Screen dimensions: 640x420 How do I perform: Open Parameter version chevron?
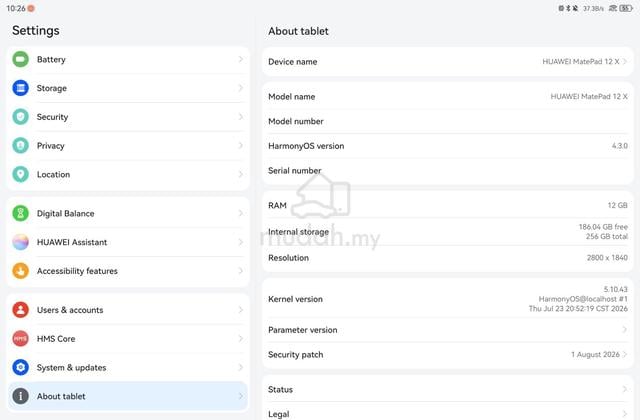pos(624,330)
